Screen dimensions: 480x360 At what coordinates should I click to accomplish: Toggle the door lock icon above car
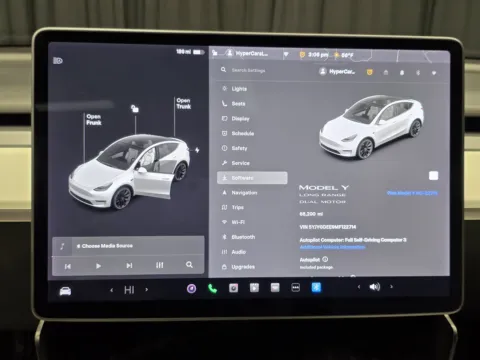135,109
